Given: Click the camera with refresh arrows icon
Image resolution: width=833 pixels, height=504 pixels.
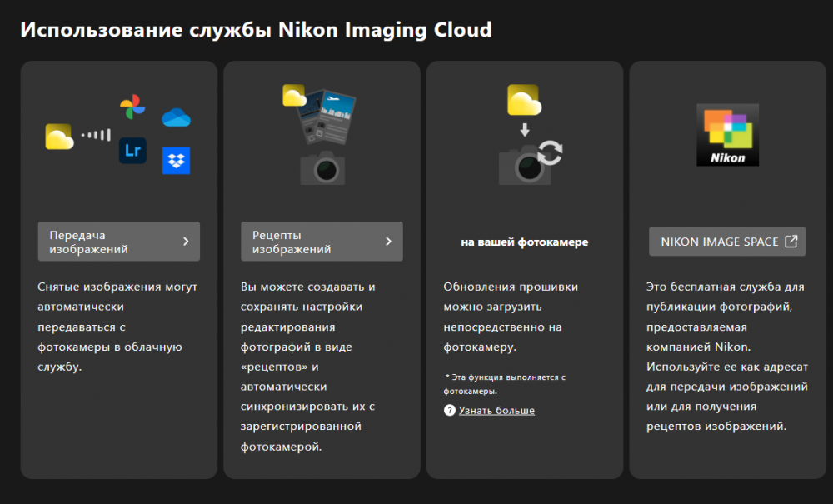Looking at the screenshot, I should point(530,163).
